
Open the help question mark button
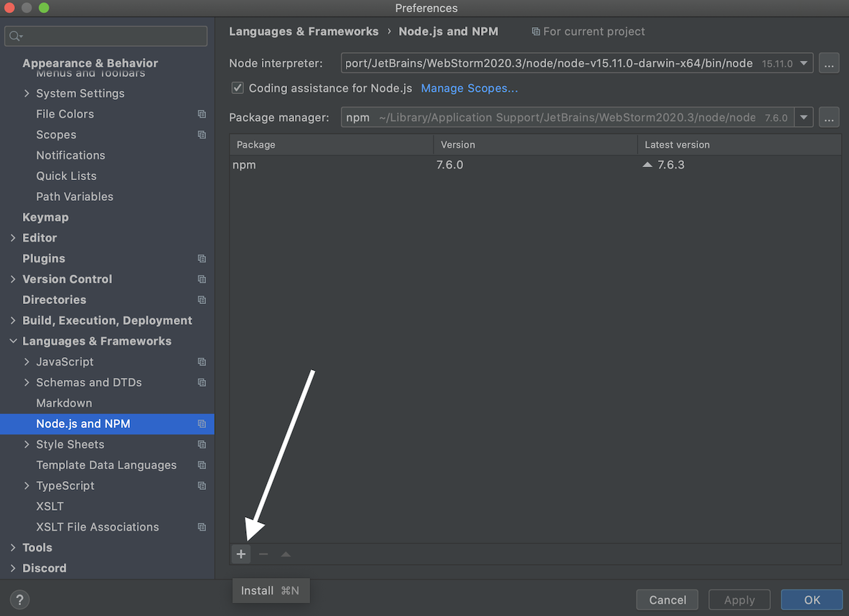(x=19, y=600)
